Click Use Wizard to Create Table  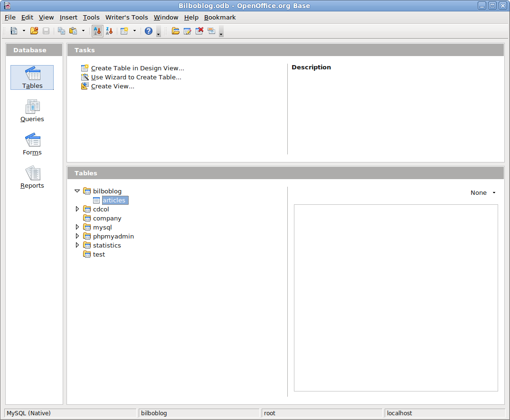[136, 77]
